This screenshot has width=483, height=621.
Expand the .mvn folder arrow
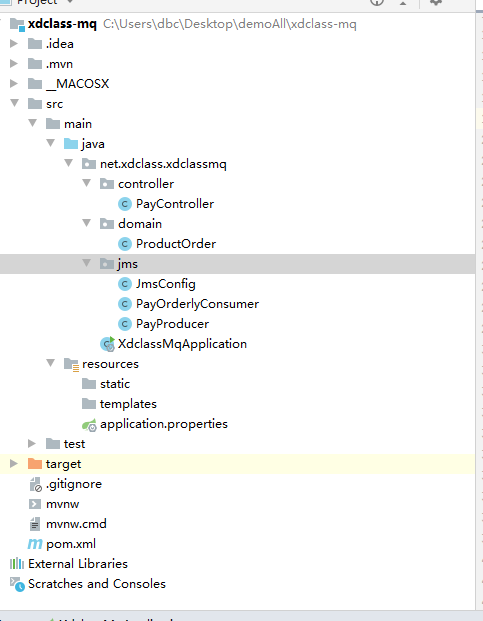click(14, 63)
